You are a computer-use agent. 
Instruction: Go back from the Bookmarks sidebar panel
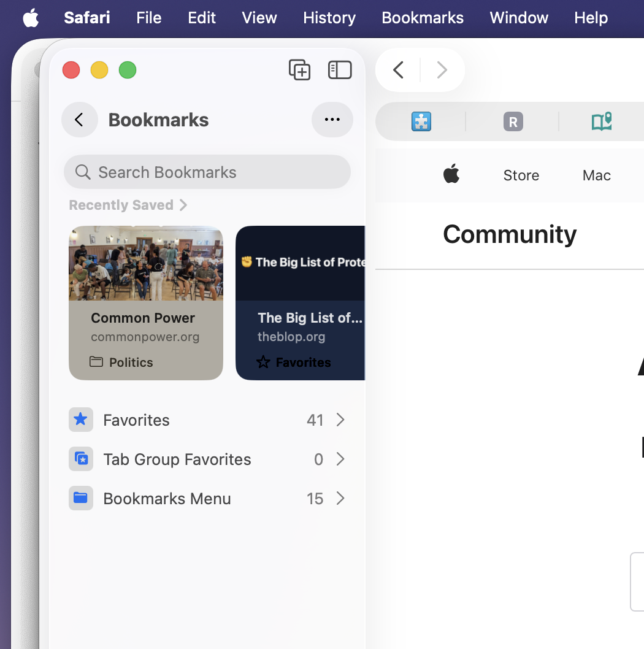pos(80,120)
